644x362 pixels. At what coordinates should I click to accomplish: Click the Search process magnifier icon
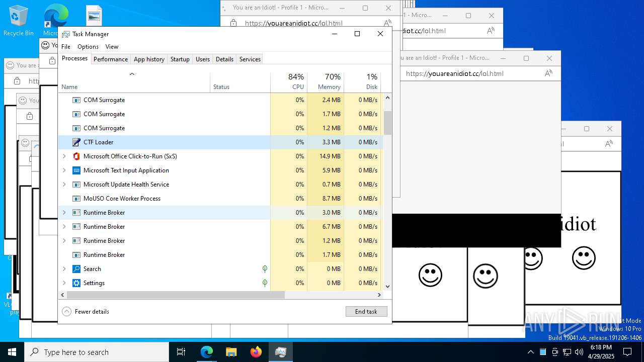76,269
